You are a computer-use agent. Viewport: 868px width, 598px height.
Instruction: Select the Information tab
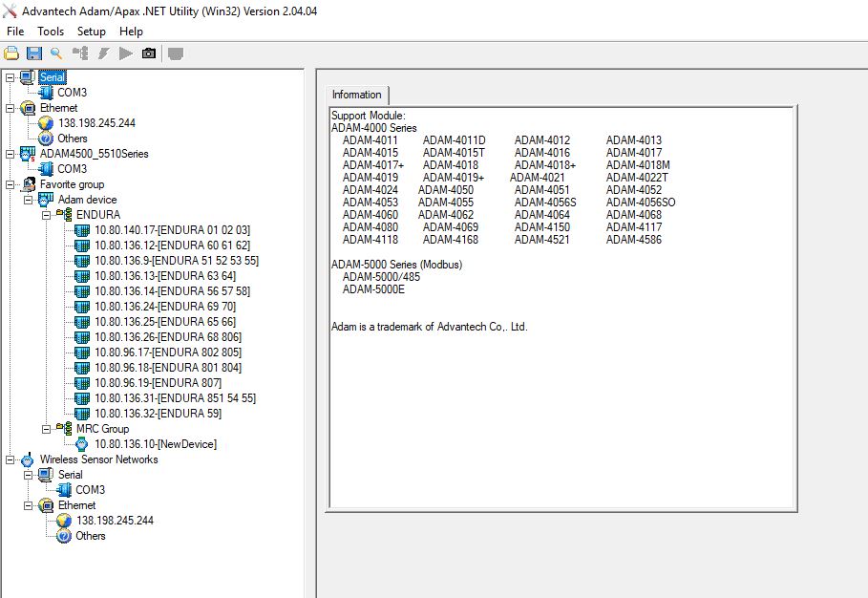coord(357,95)
